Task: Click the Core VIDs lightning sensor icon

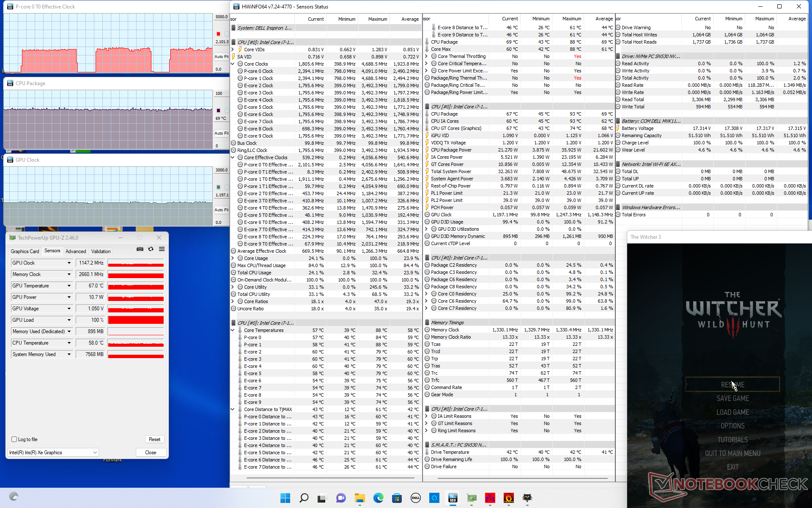Action: pyautogui.click(x=240, y=50)
